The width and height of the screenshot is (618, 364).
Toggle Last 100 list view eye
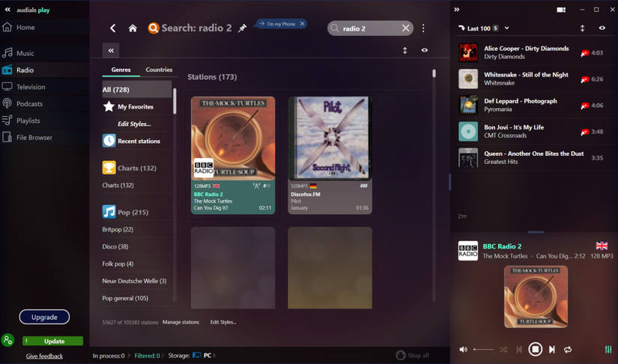point(602,28)
